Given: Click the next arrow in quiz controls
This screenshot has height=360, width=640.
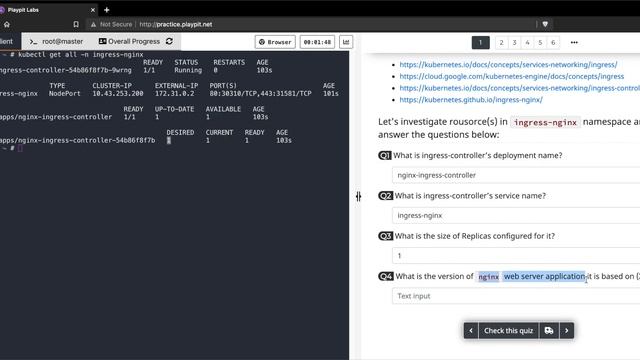Looking at the screenshot, I should pos(567,331).
